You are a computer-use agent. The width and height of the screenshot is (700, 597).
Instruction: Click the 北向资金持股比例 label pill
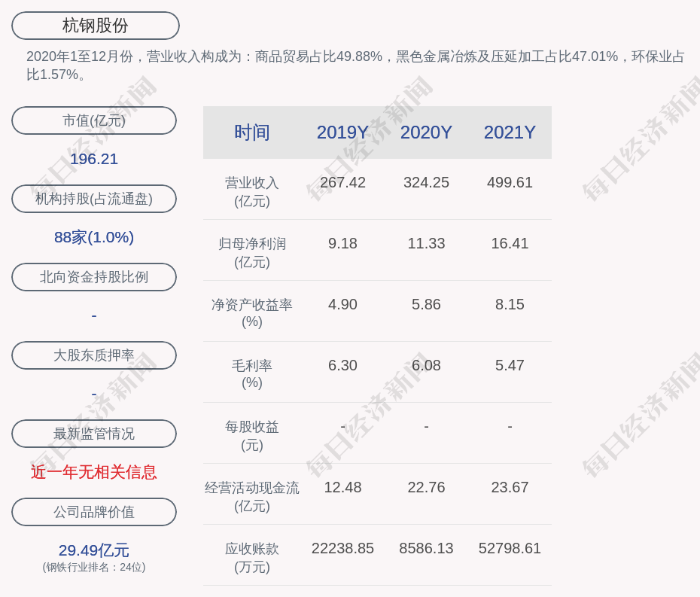(x=94, y=277)
